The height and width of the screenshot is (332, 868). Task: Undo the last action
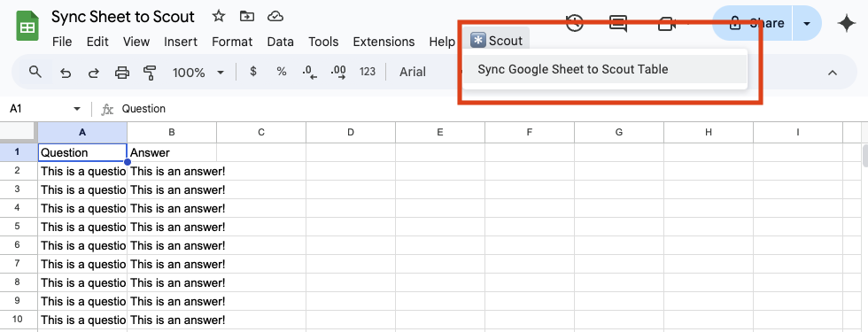[x=66, y=73]
